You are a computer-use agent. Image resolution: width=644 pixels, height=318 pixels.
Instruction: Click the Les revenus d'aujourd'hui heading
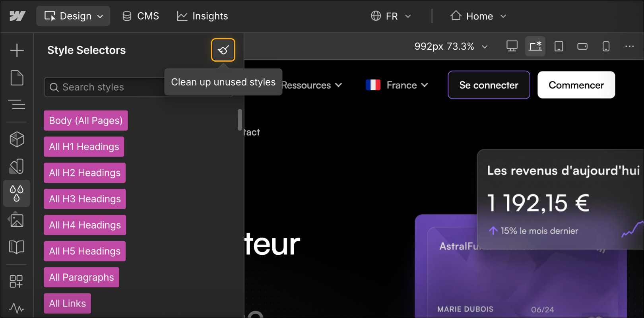tap(563, 171)
